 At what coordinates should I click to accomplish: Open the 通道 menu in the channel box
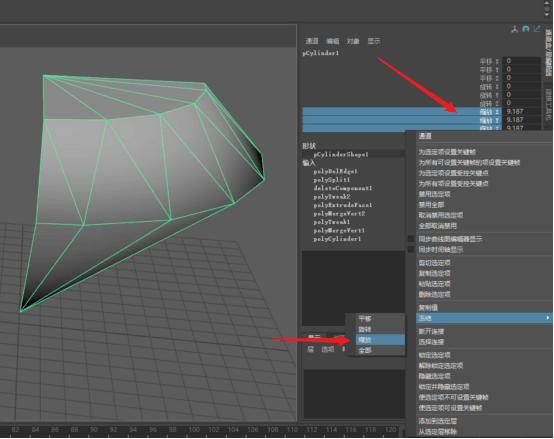point(312,41)
